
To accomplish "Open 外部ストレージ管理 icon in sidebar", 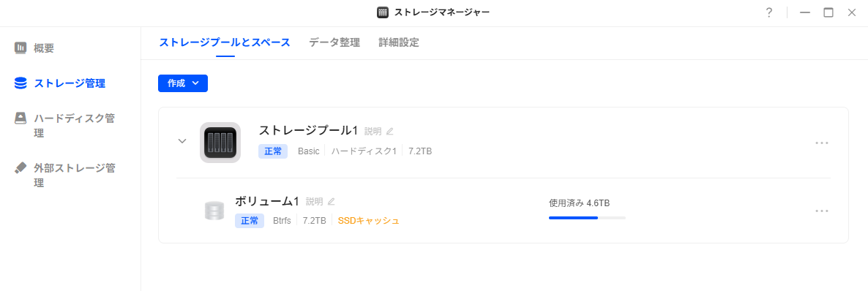I will 20,167.
